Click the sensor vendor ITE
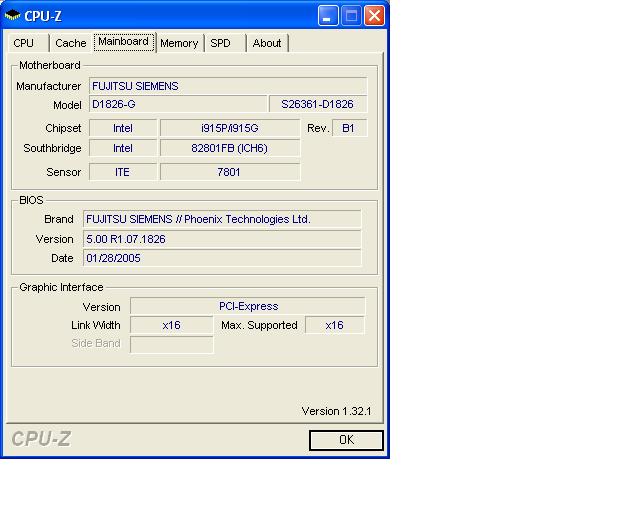 pyautogui.click(x=123, y=172)
